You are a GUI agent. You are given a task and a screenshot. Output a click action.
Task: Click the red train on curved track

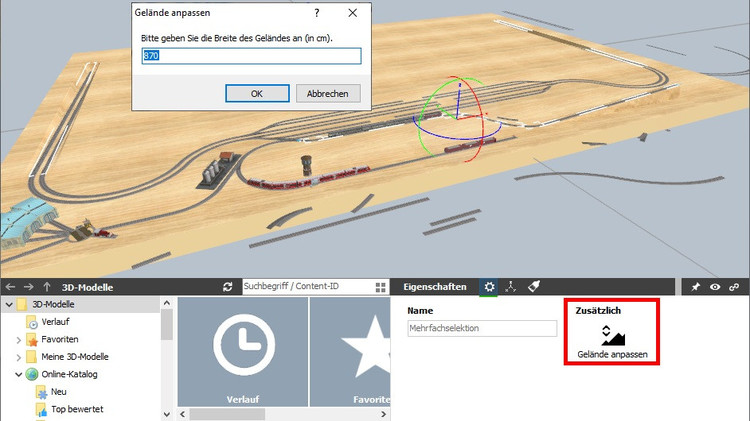pos(309,178)
